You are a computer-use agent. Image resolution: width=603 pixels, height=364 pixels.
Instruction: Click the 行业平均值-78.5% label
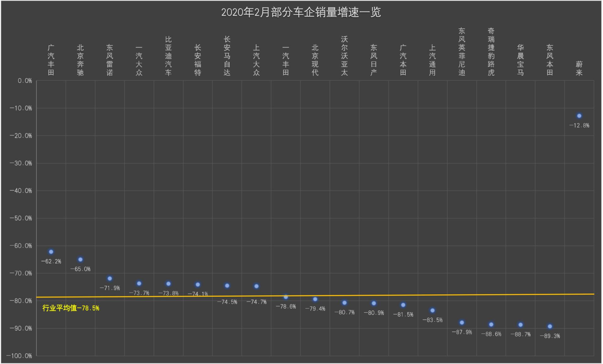point(71,308)
